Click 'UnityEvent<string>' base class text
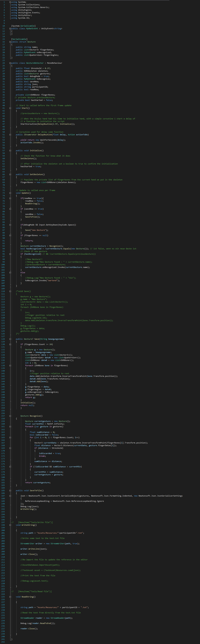The height and width of the screenshot is (644, 200). pyautogui.click(x=52, y=29)
